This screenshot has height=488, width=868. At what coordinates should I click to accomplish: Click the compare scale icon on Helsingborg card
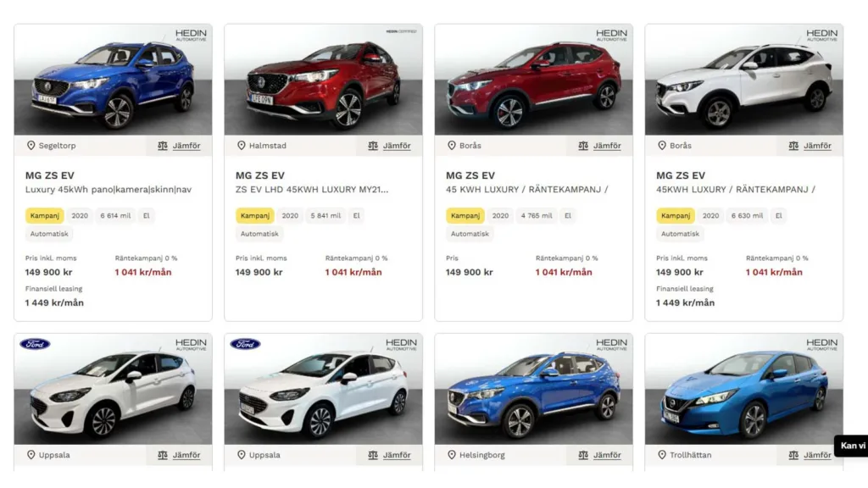[583, 455]
